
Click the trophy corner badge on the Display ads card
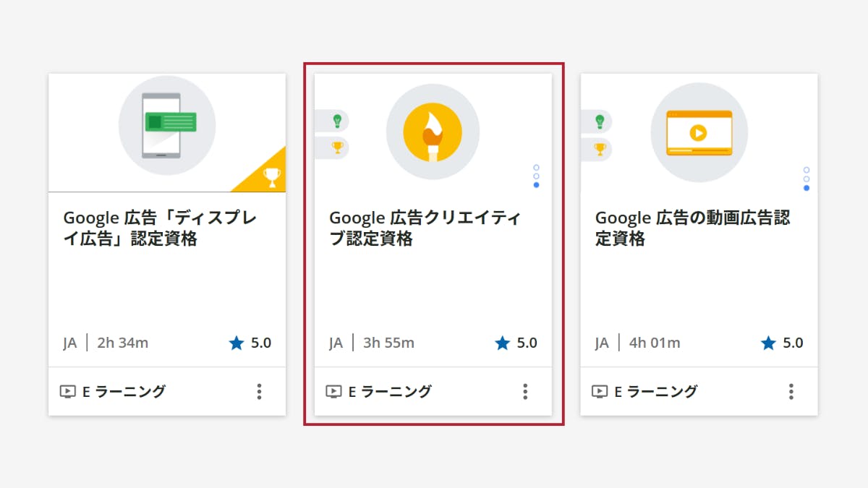(271, 176)
